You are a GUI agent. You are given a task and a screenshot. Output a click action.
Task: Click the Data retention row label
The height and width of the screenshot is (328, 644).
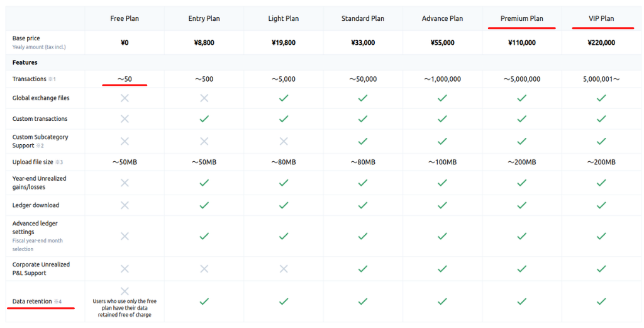[32, 302]
